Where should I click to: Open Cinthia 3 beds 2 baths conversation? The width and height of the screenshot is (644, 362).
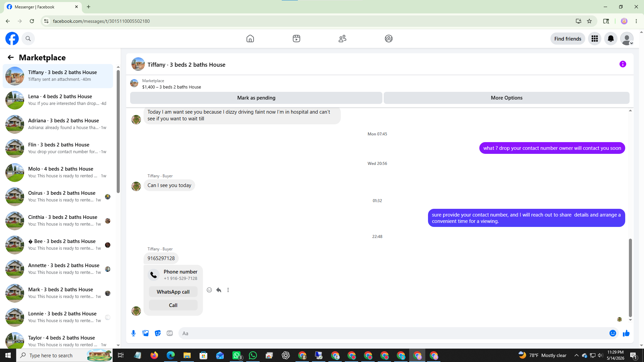click(x=58, y=221)
